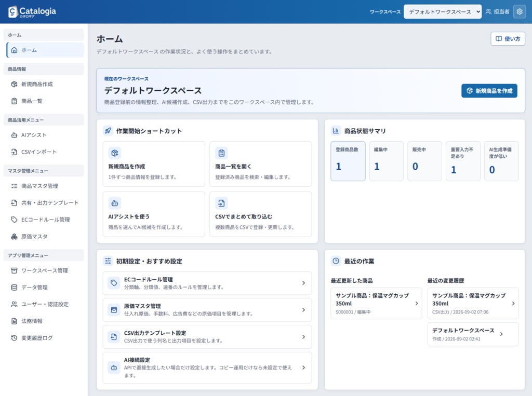
Task: Click the 原価マスタ sidebar icon
Action: pos(14,236)
